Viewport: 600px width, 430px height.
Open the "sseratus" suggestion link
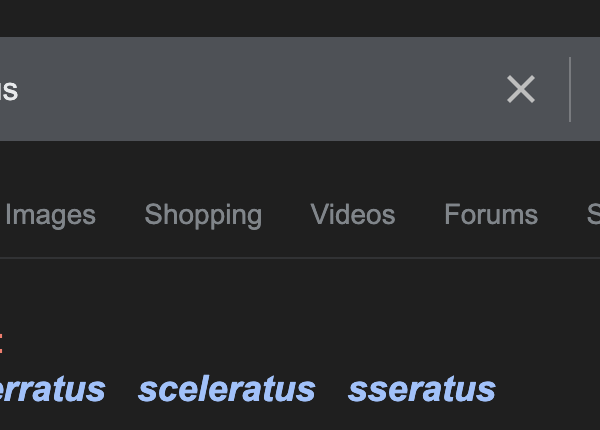[421, 389]
